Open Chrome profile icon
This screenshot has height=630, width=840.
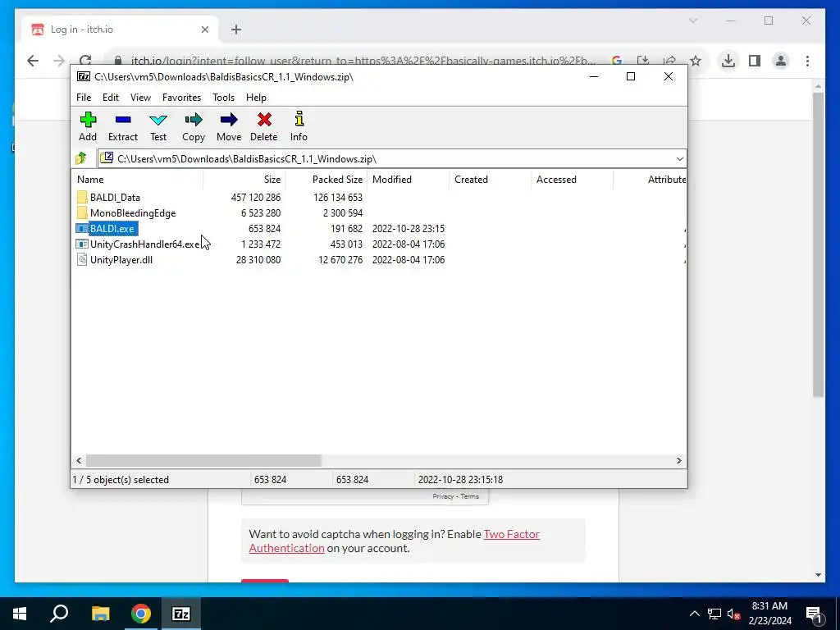pyautogui.click(x=781, y=61)
